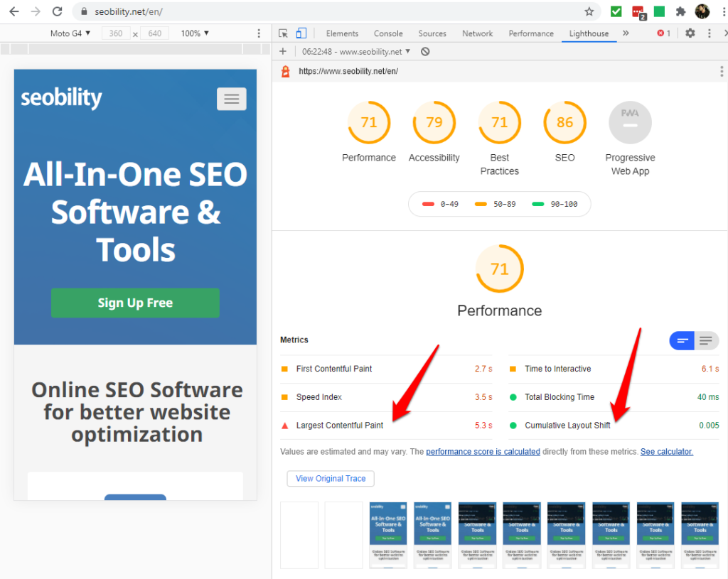Click the Time to Interactive metric
This screenshot has height=579, width=728.
614,369
